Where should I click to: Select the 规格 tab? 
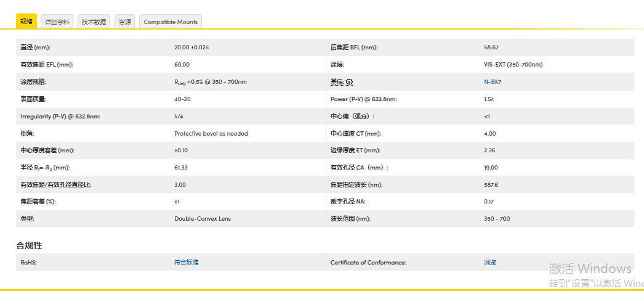click(26, 22)
